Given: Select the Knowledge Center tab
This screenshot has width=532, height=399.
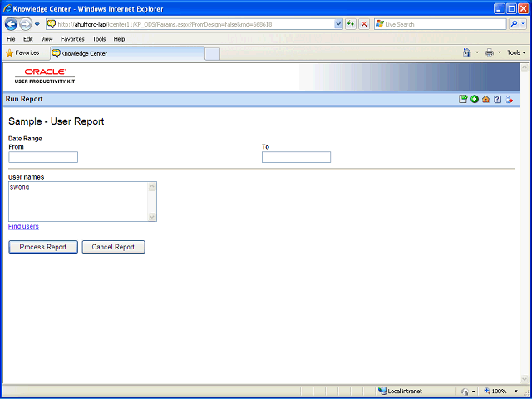Looking at the screenshot, I should click(x=127, y=53).
